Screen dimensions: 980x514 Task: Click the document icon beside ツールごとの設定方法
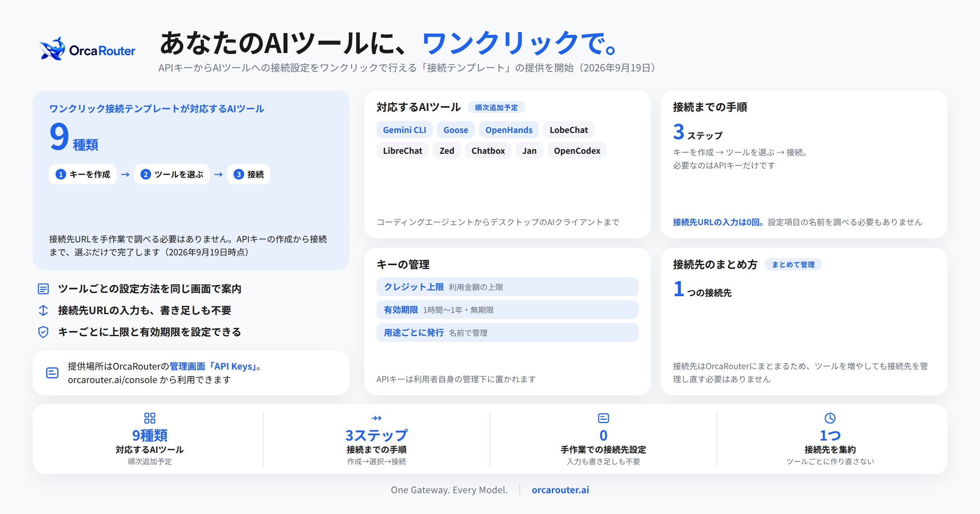[43, 289]
